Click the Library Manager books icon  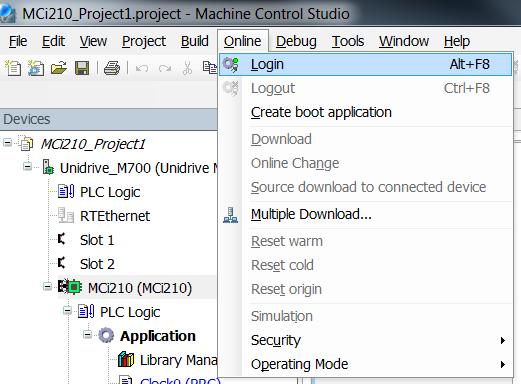126,359
